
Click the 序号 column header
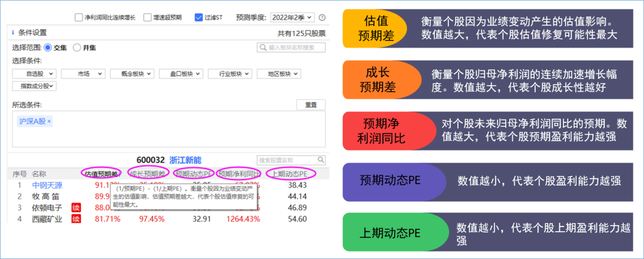point(19,174)
